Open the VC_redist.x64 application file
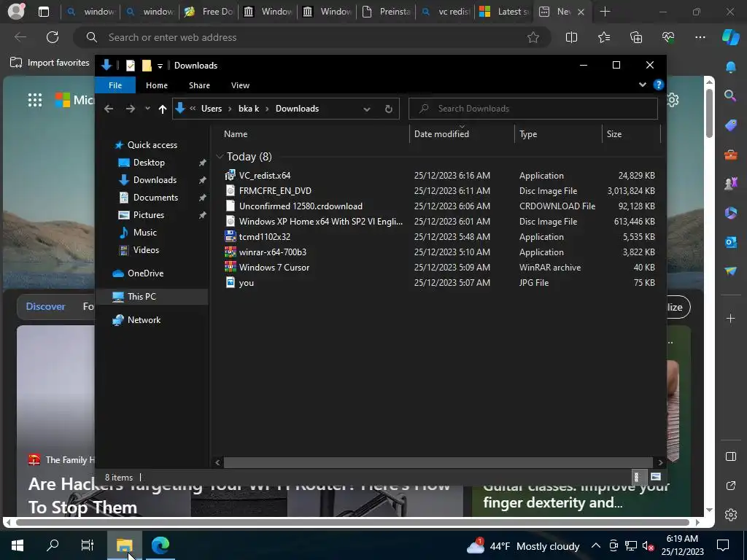747x560 pixels. pos(264,176)
